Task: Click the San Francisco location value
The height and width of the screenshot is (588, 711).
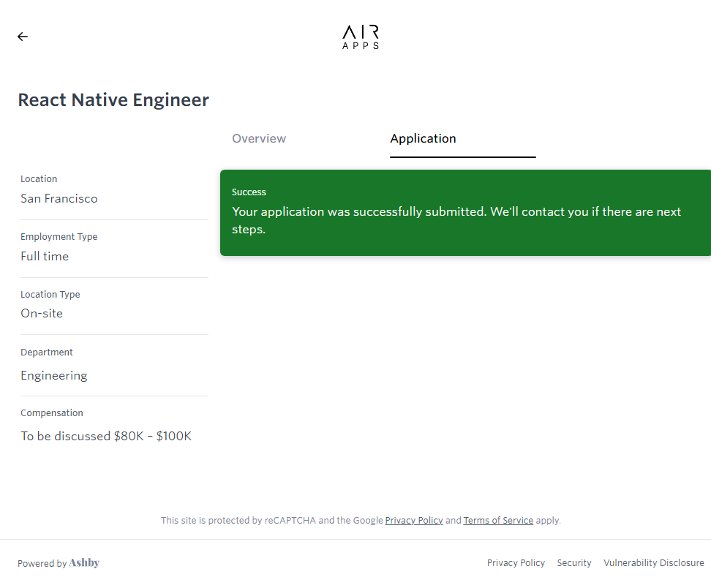Action: pos(59,199)
